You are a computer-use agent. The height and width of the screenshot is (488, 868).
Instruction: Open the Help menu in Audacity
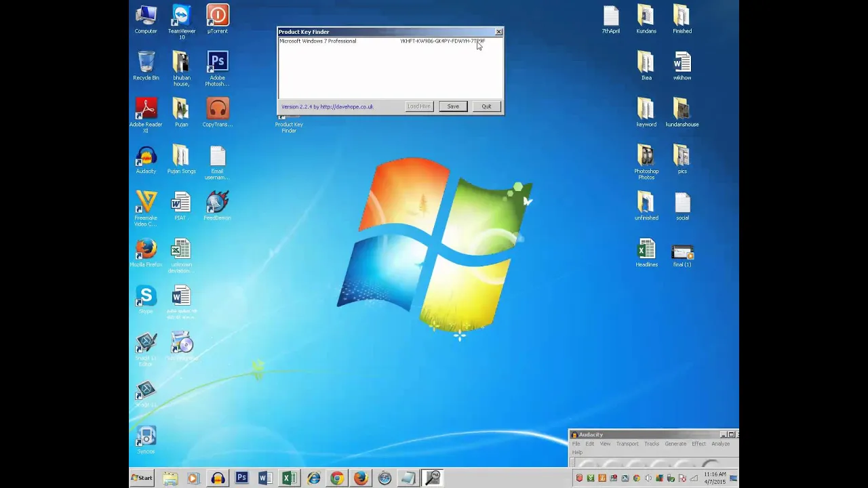click(577, 452)
